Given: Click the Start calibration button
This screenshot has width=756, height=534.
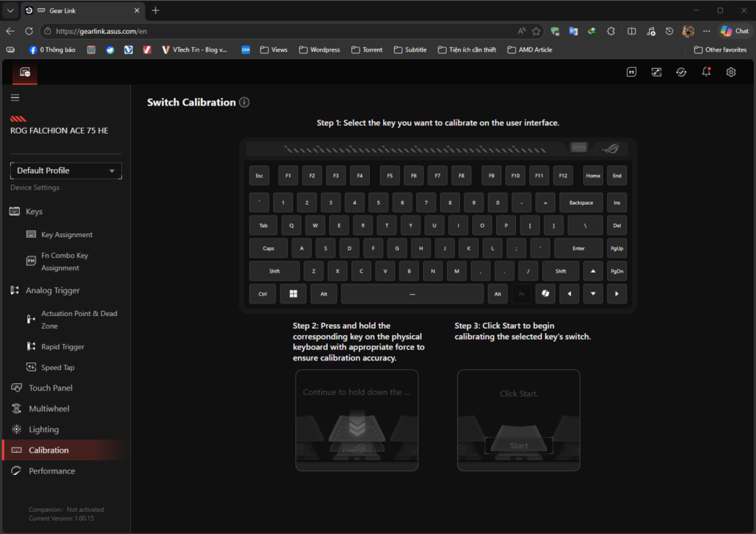Looking at the screenshot, I should (519, 445).
